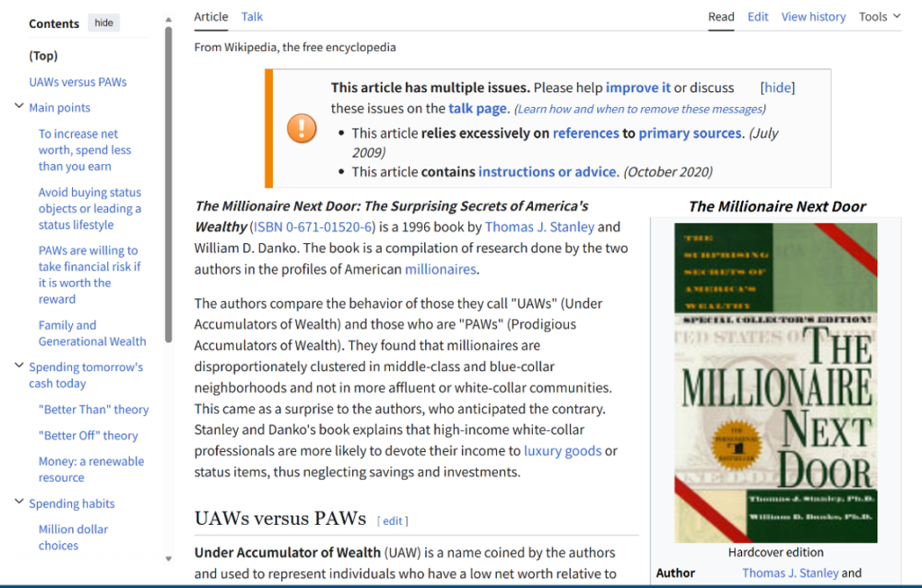Open 'Avoid buying status objects' entry

[90, 208]
